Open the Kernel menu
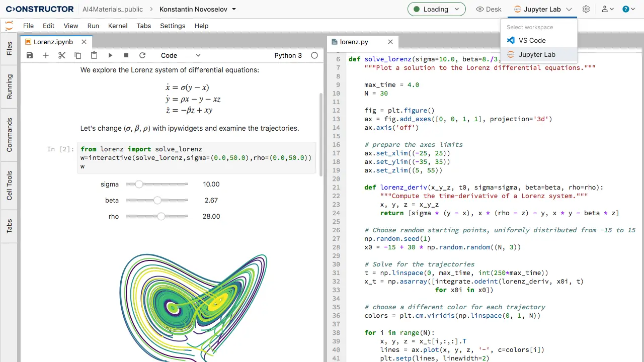 pos(118,26)
